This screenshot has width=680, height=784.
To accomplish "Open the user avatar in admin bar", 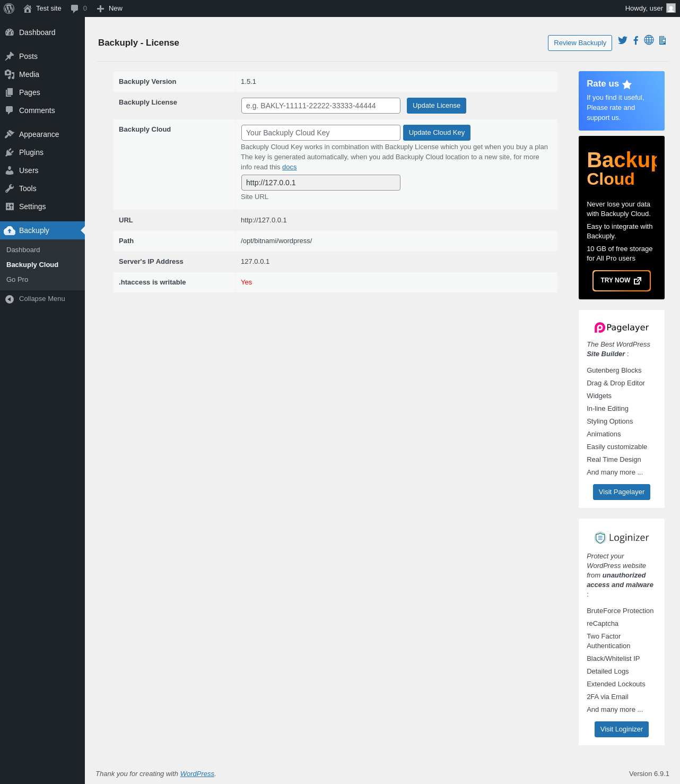I will [671, 8].
